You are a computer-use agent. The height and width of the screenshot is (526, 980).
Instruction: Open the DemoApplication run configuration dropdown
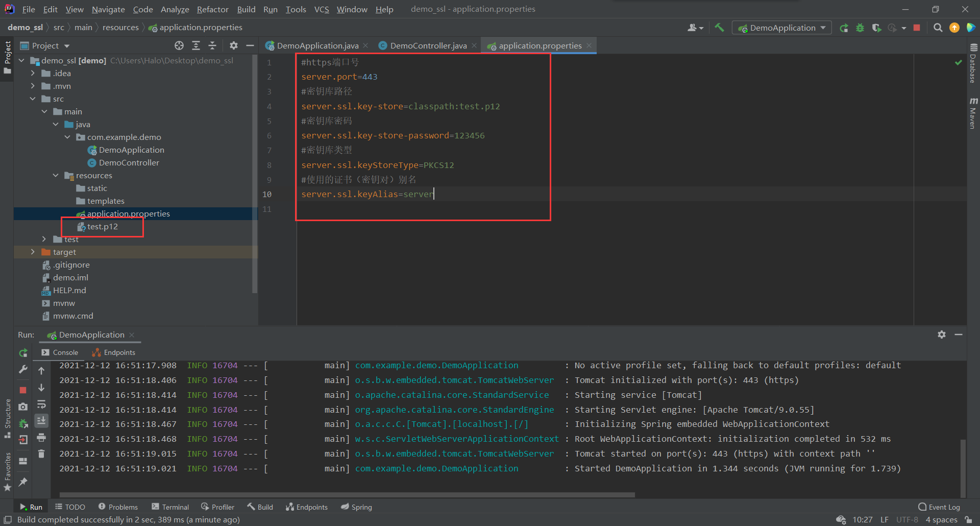click(x=781, y=28)
